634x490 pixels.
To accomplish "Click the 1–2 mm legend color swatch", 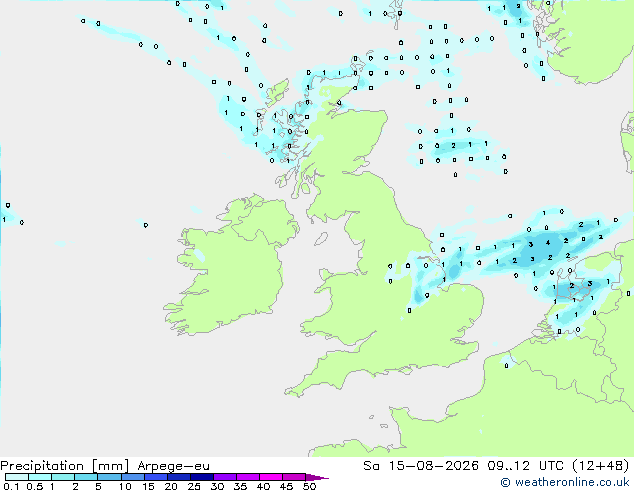I will (x=63, y=477).
